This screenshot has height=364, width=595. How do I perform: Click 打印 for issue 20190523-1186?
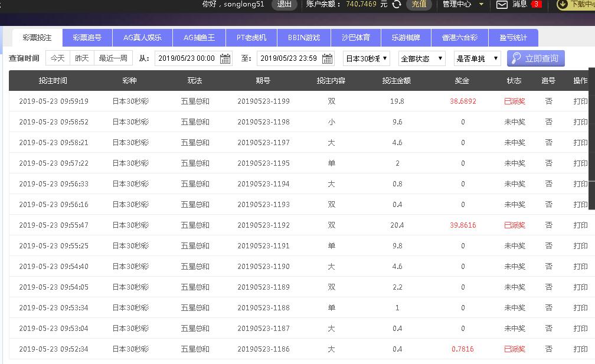coord(580,349)
